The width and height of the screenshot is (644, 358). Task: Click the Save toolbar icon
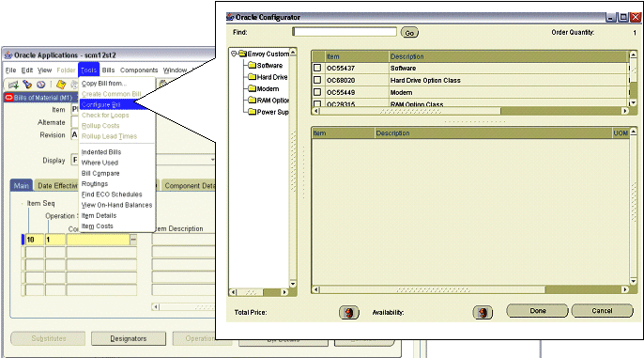coord(61,85)
